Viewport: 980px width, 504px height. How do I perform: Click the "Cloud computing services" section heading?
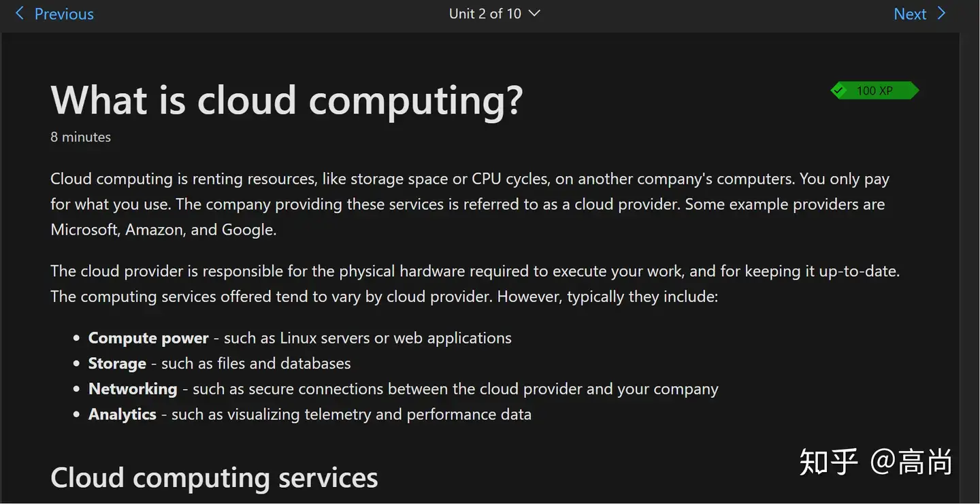pos(214,477)
